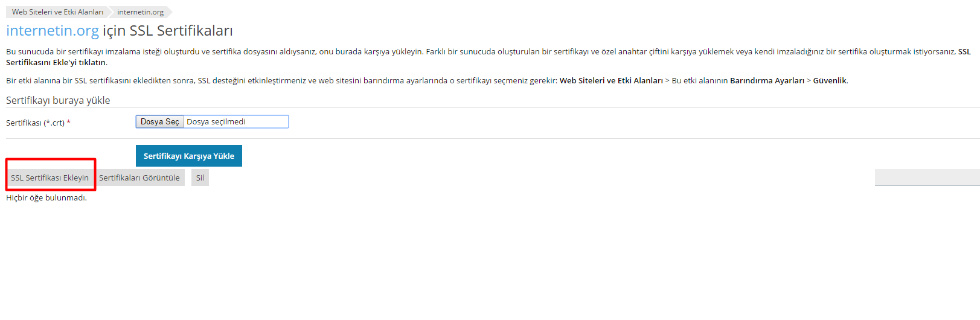
Task: Click the Sertifikayı buraya yükle section heading
Action: (x=58, y=100)
